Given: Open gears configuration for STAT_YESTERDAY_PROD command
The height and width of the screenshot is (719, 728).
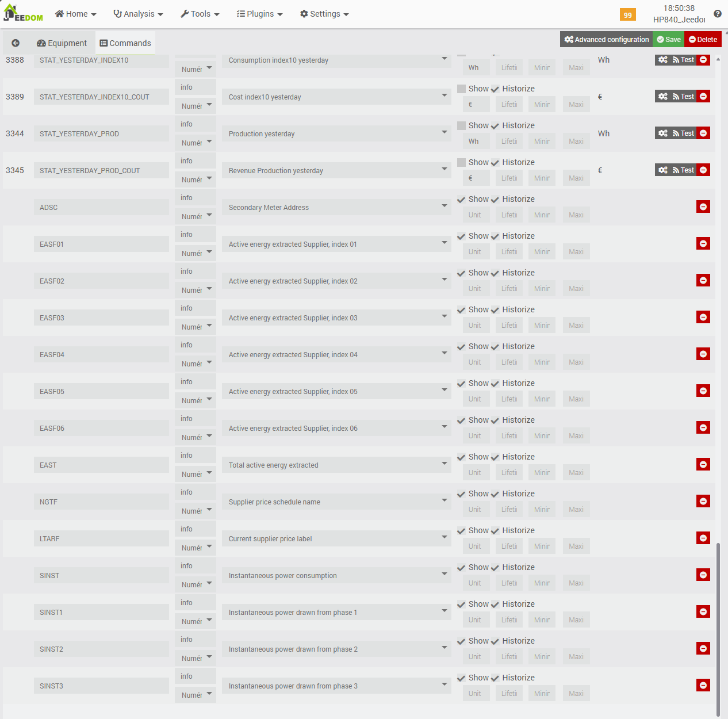Looking at the screenshot, I should (x=663, y=133).
